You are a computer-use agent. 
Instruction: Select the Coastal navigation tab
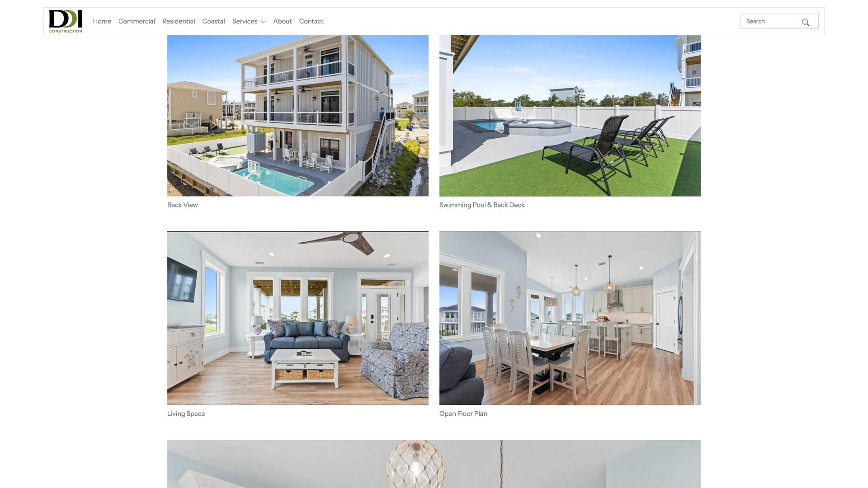click(x=213, y=21)
